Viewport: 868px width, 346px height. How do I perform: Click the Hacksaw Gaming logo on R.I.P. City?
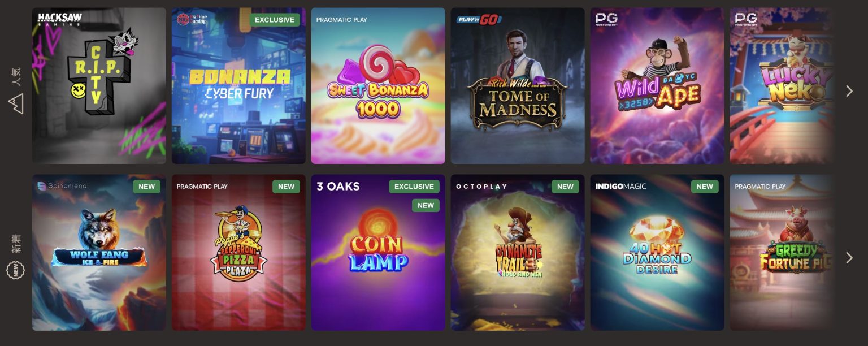[x=60, y=19]
